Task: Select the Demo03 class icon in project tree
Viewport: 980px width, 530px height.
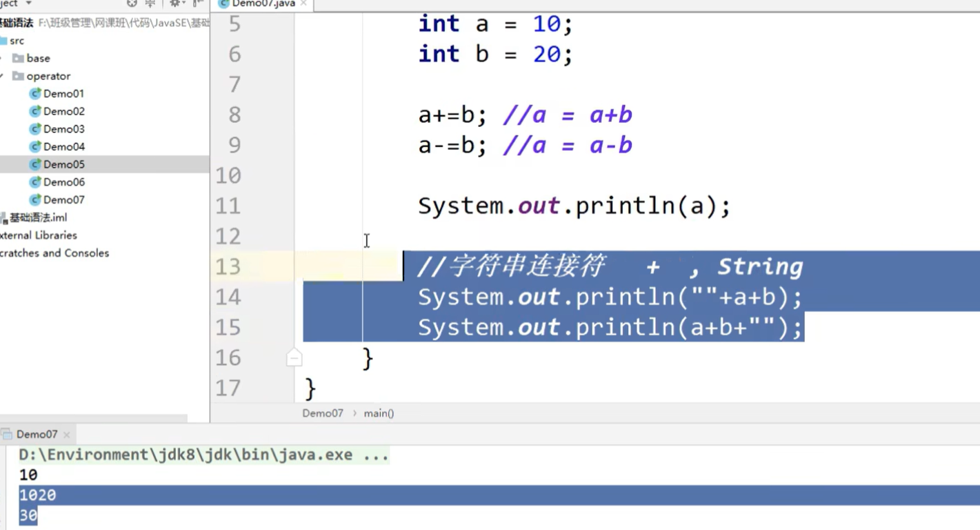Action: [x=35, y=129]
